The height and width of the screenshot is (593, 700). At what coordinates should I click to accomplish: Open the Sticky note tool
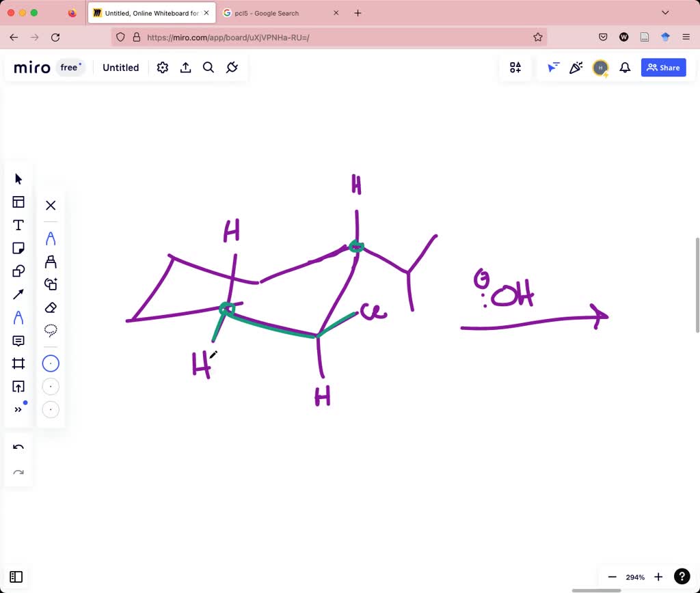click(x=18, y=247)
